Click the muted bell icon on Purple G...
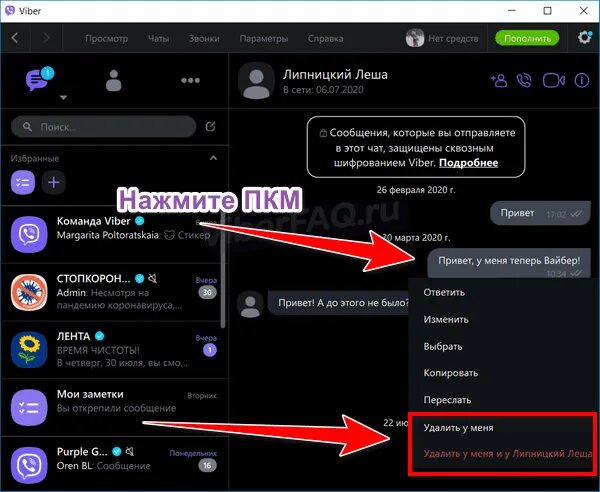600x492 pixels. click(130, 451)
